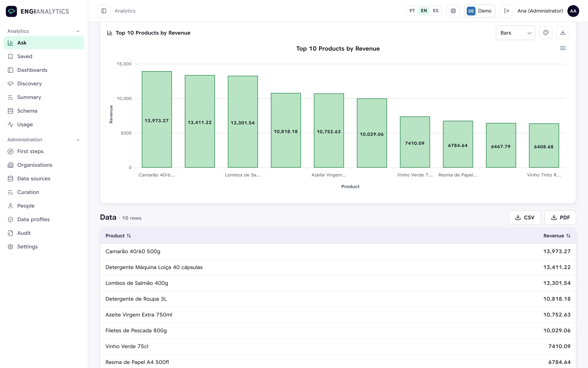Click the 6408.68 chart bar
Screen dimensions: 588x368
[544, 146]
